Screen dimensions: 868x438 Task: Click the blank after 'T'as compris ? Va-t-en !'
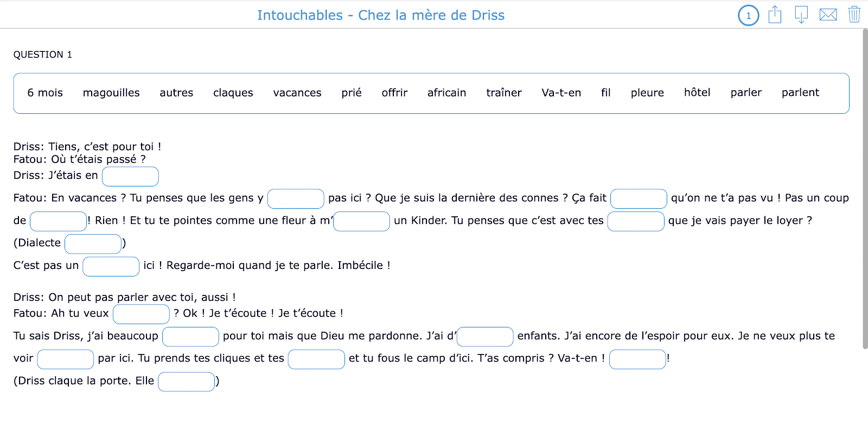(x=637, y=359)
